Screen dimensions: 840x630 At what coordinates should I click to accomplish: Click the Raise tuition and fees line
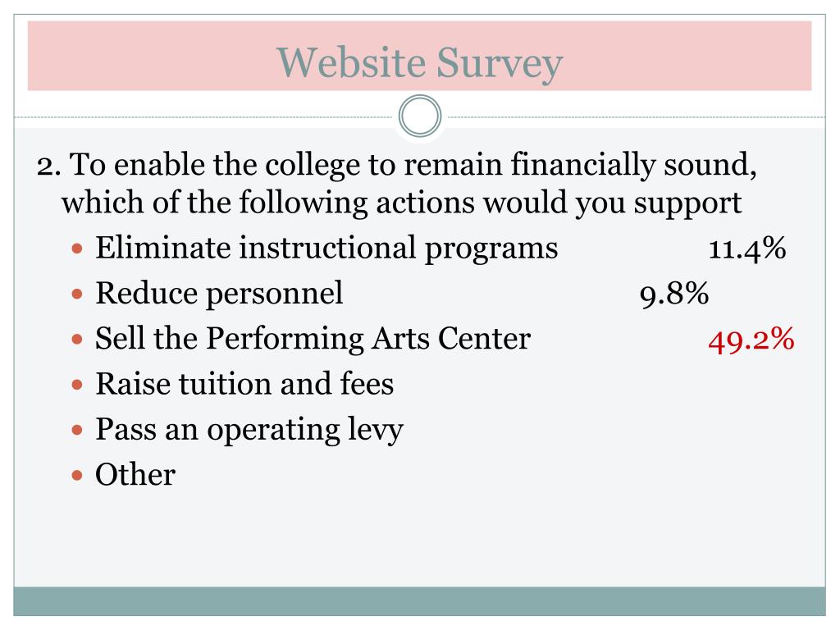[x=244, y=384]
